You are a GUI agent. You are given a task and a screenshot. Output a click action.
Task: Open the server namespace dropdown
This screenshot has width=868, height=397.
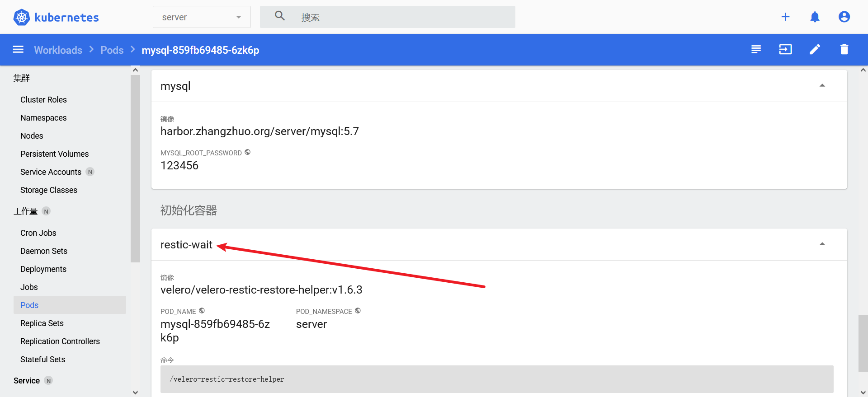202,17
